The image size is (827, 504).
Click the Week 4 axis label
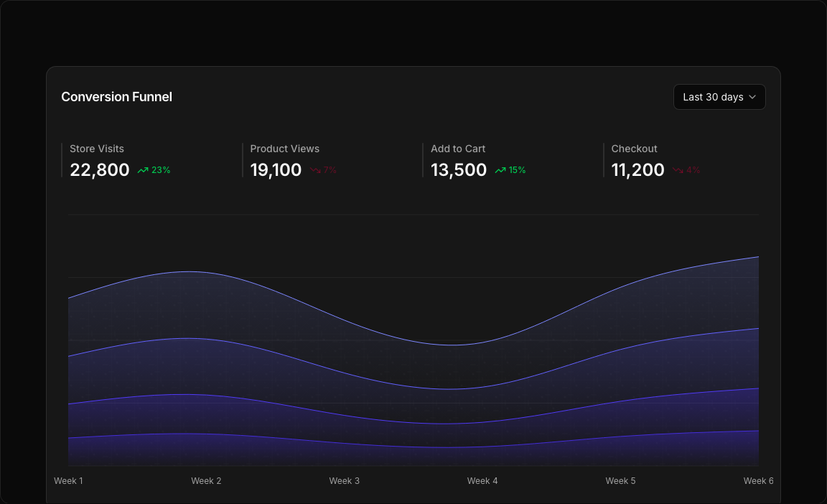[482, 480]
